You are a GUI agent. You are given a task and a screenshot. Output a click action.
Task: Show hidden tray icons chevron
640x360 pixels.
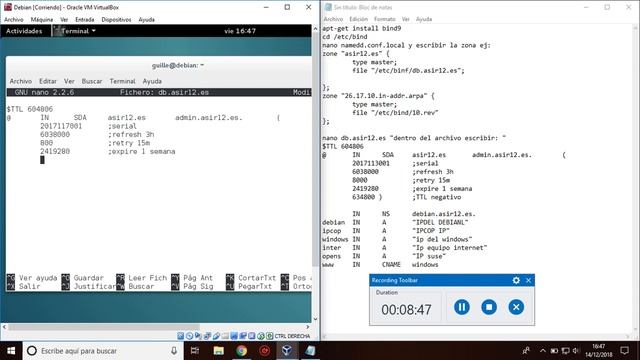coord(542,351)
